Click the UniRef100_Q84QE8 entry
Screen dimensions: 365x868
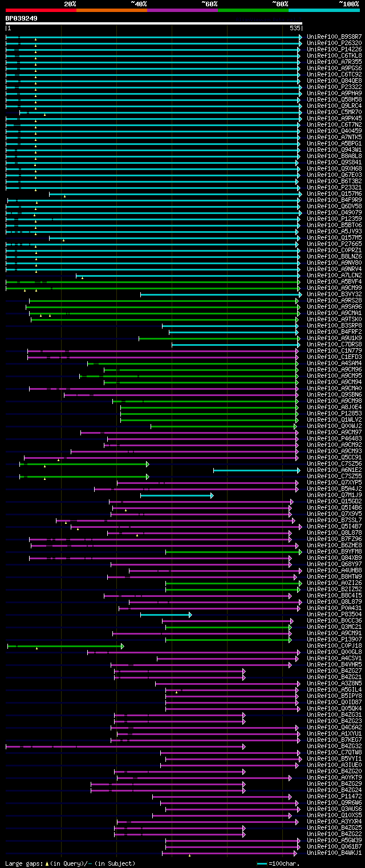(x=334, y=80)
